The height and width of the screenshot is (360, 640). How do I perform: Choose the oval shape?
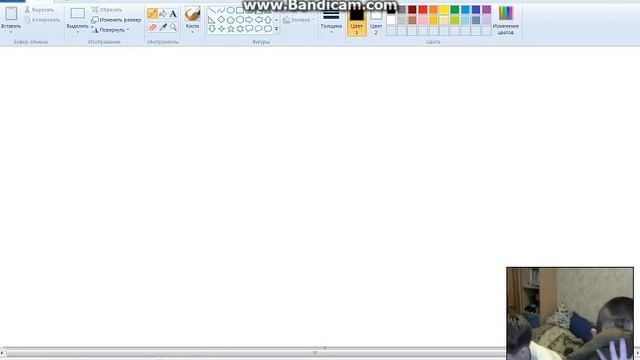coord(231,10)
